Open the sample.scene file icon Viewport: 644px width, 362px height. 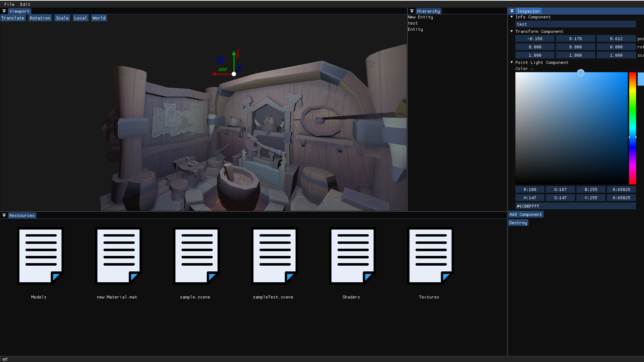pyautogui.click(x=196, y=256)
